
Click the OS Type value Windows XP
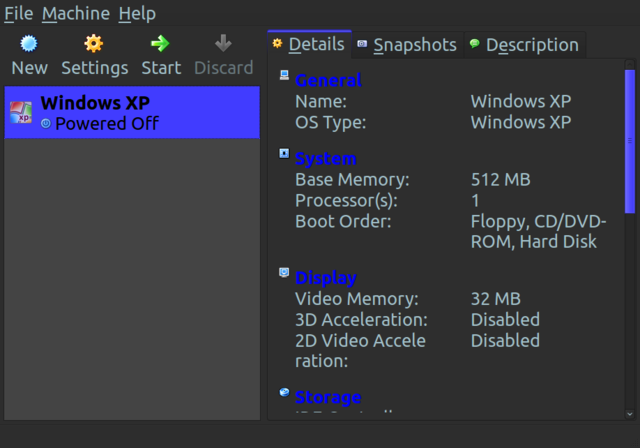521,122
